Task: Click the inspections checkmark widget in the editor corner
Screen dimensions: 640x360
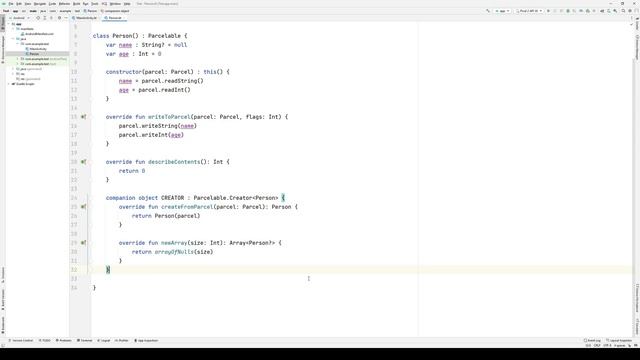Action: (x=631, y=25)
